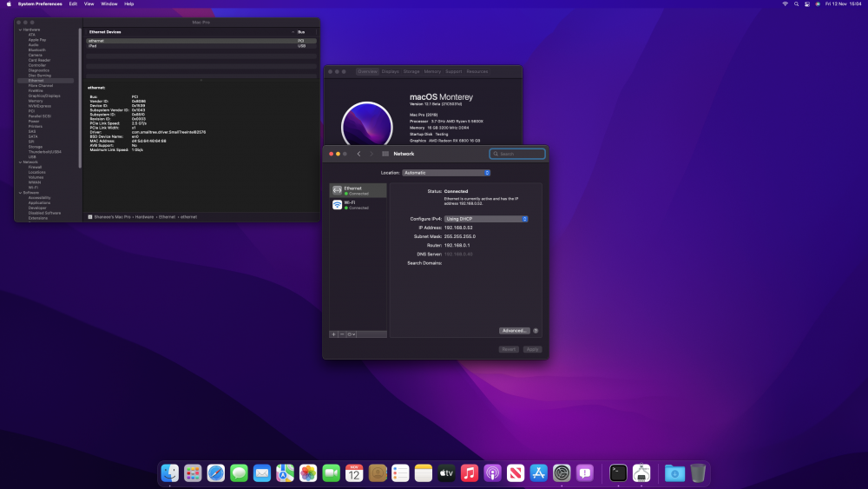Viewport: 868px width, 489px height.
Task: Open Finder from the Dock
Action: point(170,473)
